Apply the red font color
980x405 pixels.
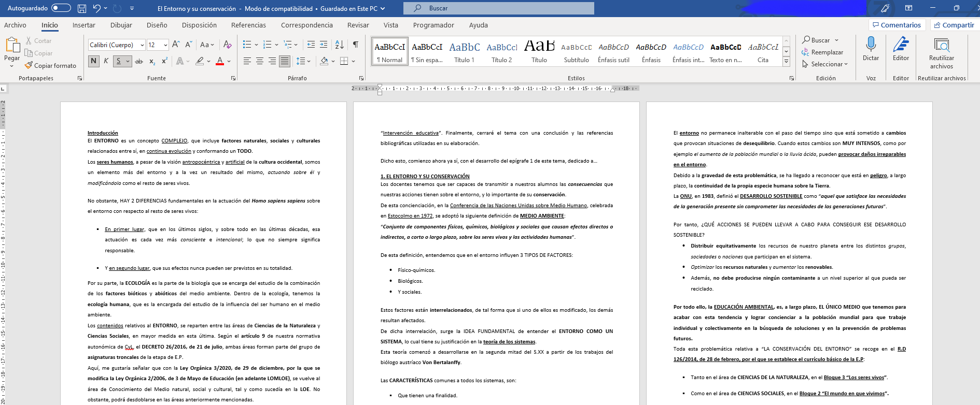tap(220, 61)
